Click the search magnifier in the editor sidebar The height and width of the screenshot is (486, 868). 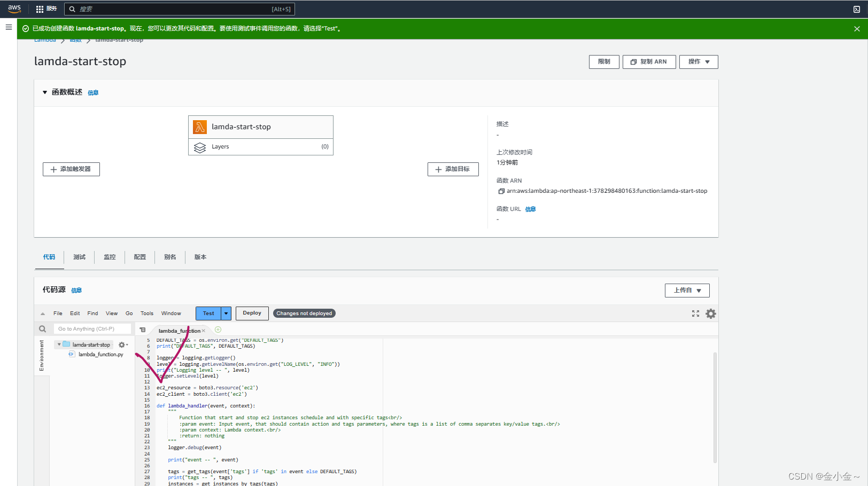tap(43, 329)
